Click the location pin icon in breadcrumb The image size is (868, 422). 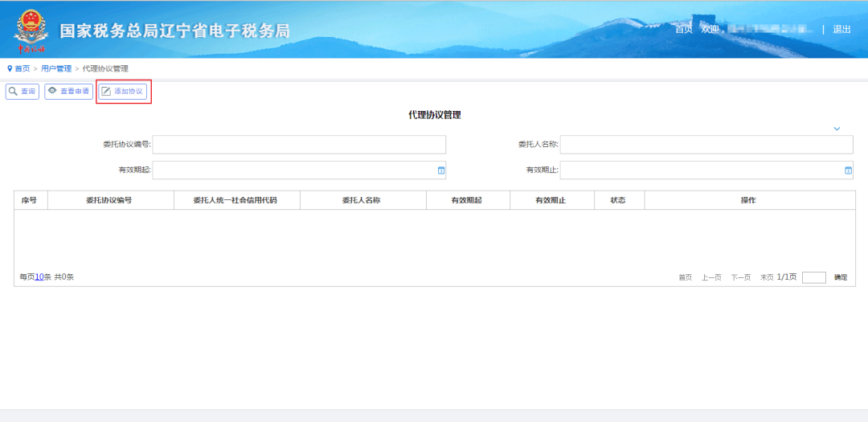[10, 68]
